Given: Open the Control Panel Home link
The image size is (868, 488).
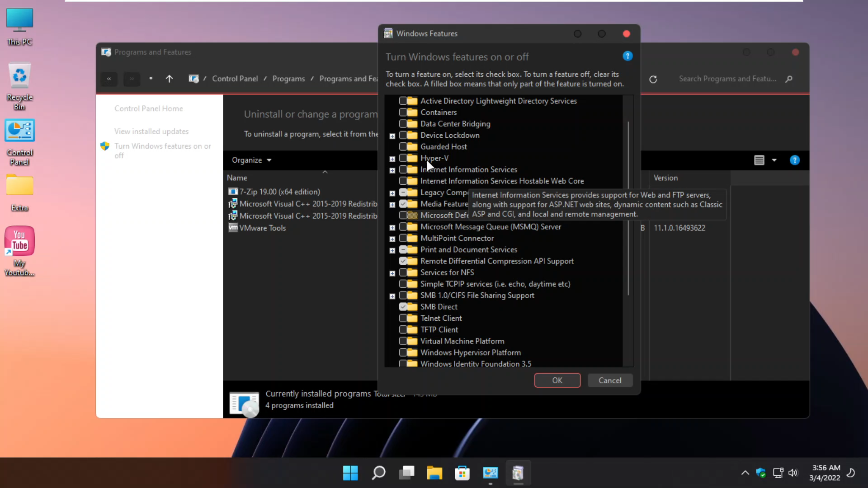Looking at the screenshot, I should (149, 108).
